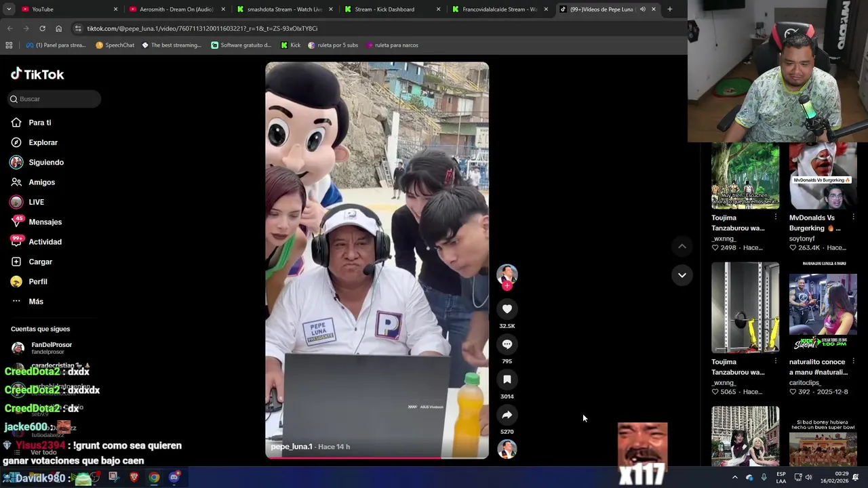Open soytonyf creator link

pos(803,239)
